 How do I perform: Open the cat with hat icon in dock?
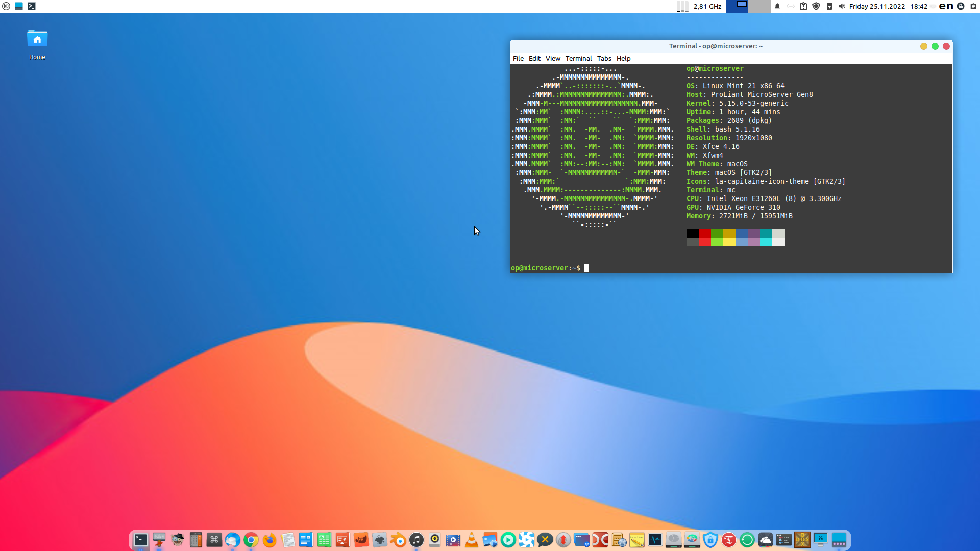(x=178, y=540)
